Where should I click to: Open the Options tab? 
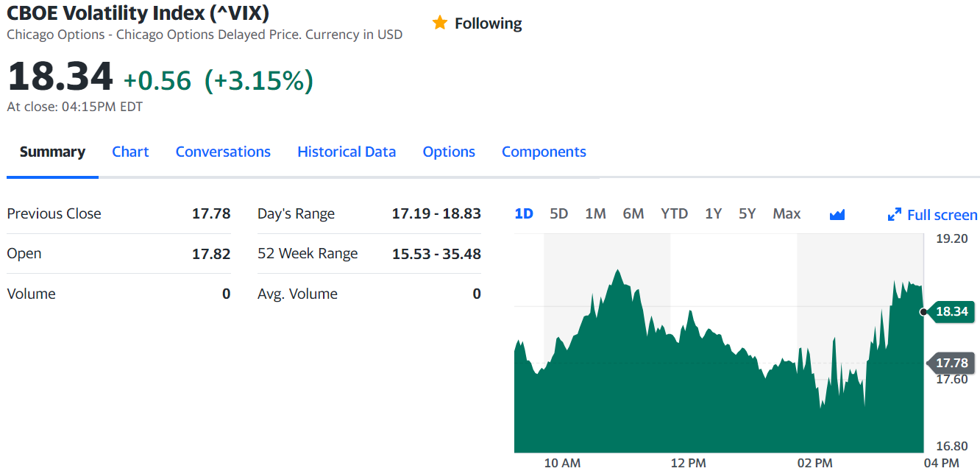(x=449, y=152)
